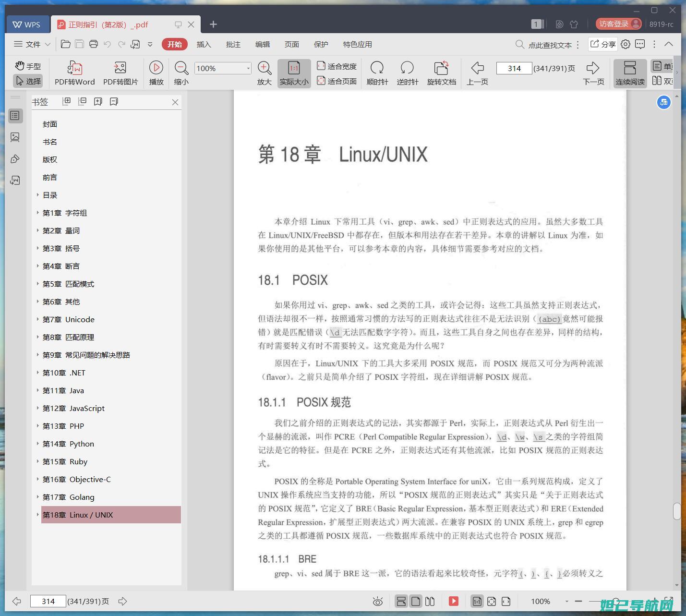The width and height of the screenshot is (686, 616).
Task: Start presentation from status bar play button
Action: click(x=454, y=601)
